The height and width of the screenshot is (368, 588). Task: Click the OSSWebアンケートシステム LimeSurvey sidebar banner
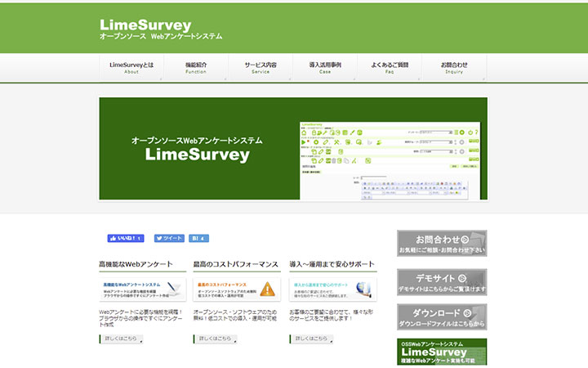tap(442, 352)
